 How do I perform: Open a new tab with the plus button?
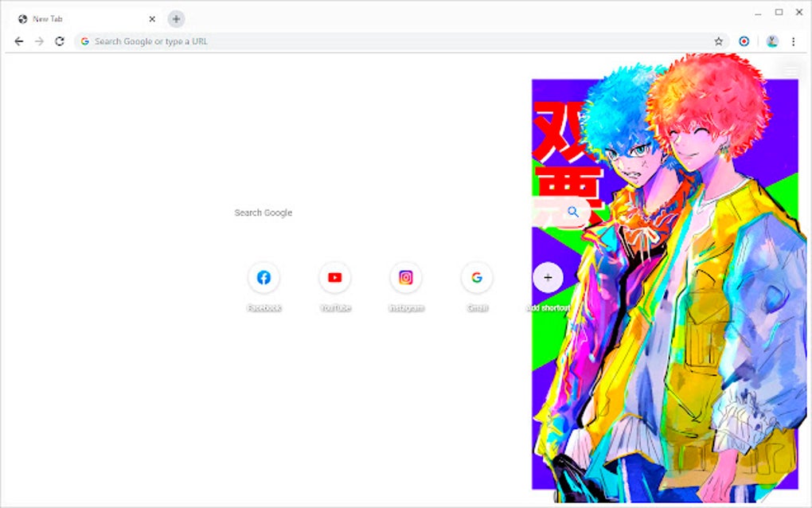[x=176, y=19]
